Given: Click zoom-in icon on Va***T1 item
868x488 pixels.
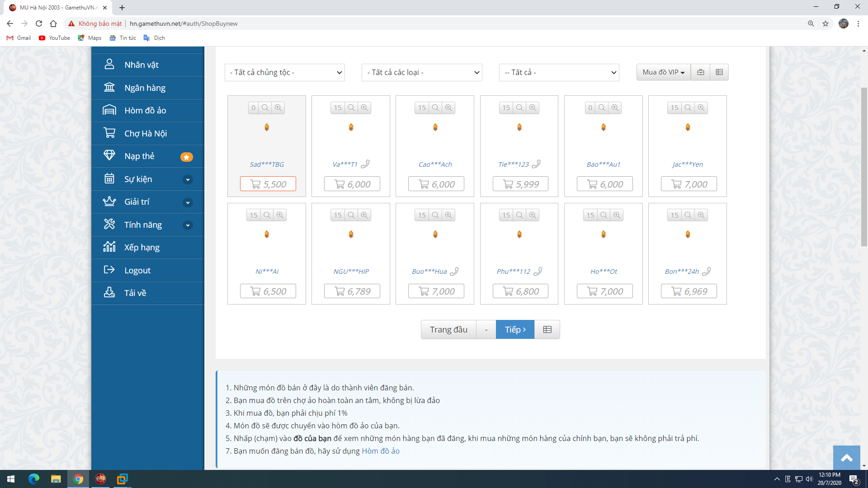Looking at the screenshot, I should [x=364, y=108].
